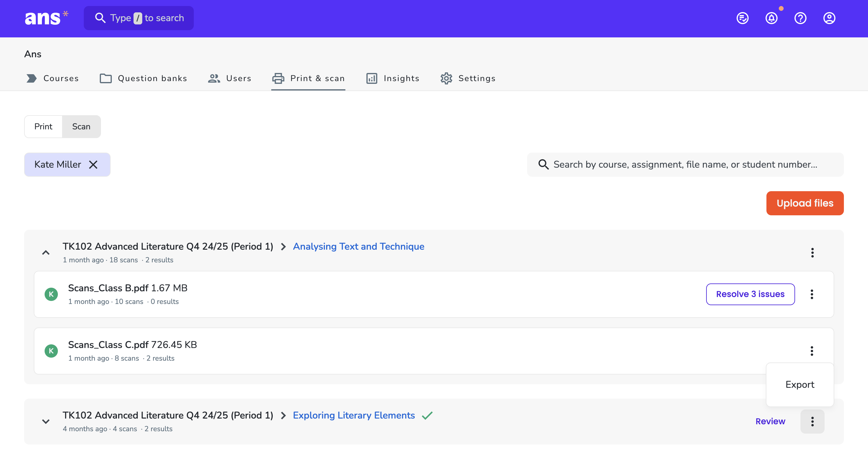
Task: Click the ans logo
Action: pyautogui.click(x=46, y=18)
